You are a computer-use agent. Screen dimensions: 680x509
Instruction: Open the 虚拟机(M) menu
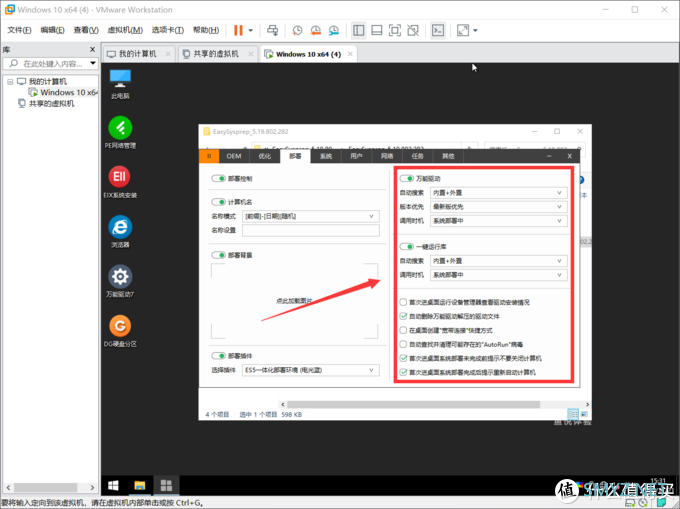pos(125,30)
